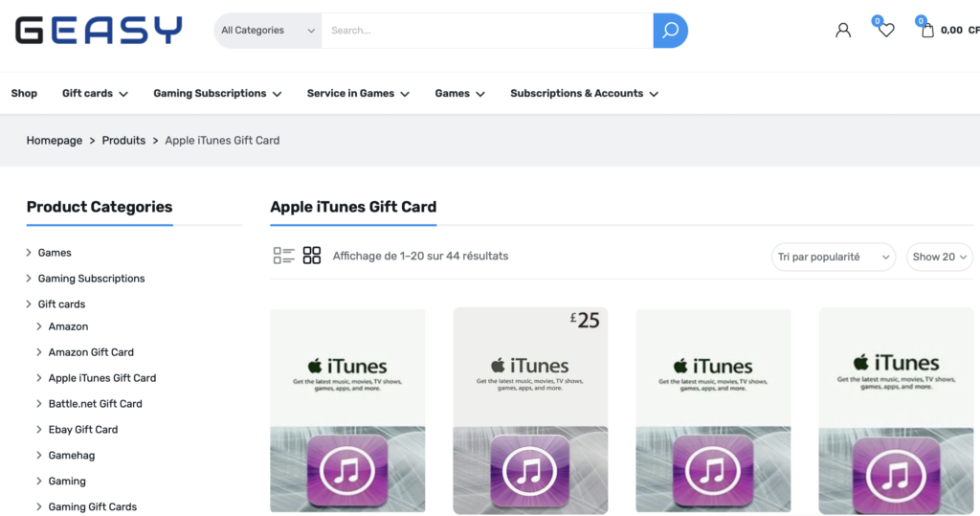Switch to grid view layout
Viewport: 980px width, 516px height.
coord(312,256)
